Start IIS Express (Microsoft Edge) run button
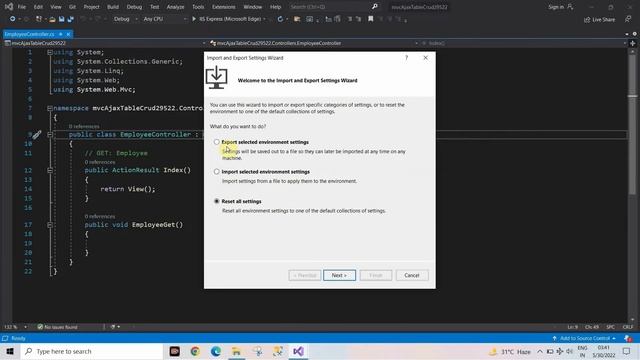The image size is (640, 360). tap(227, 19)
